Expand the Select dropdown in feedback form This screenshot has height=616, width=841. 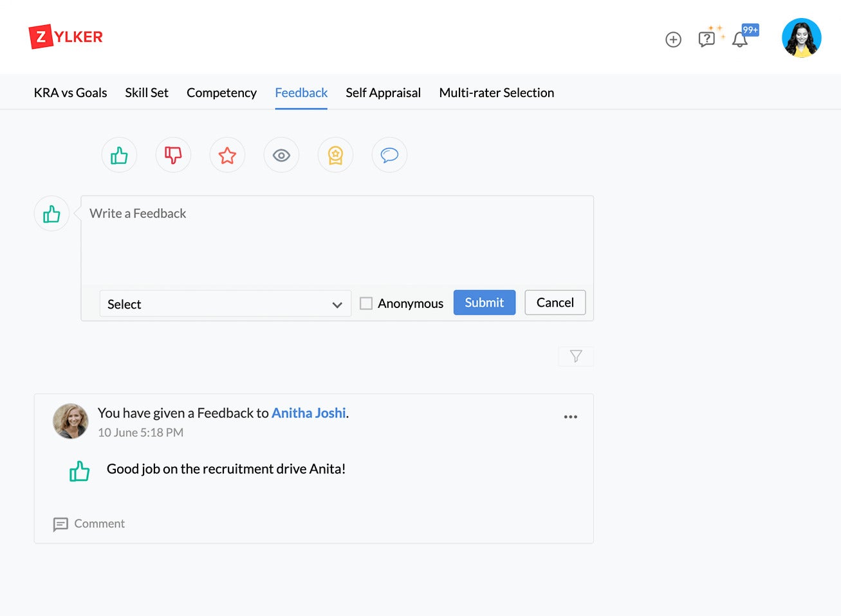[225, 304]
